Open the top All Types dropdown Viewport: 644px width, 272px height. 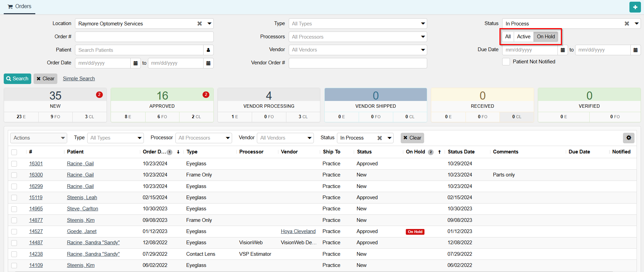point(358,24)
